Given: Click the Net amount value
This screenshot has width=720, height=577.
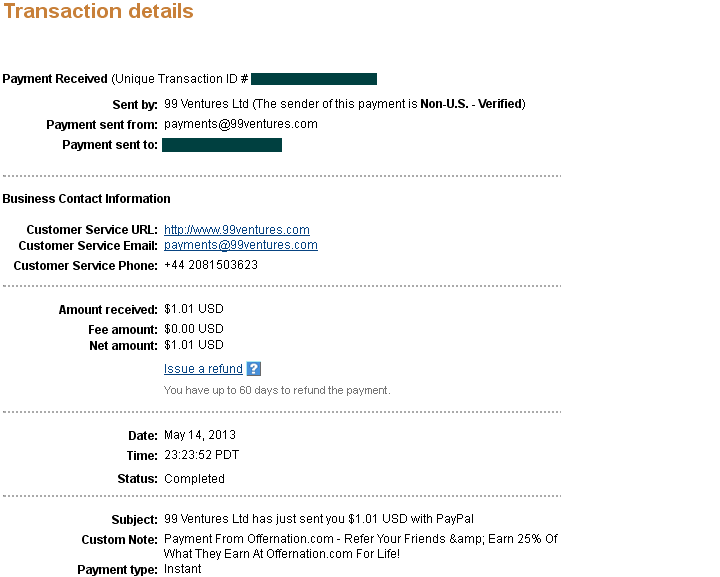Looking at the screenshot, I should [194, 345].
